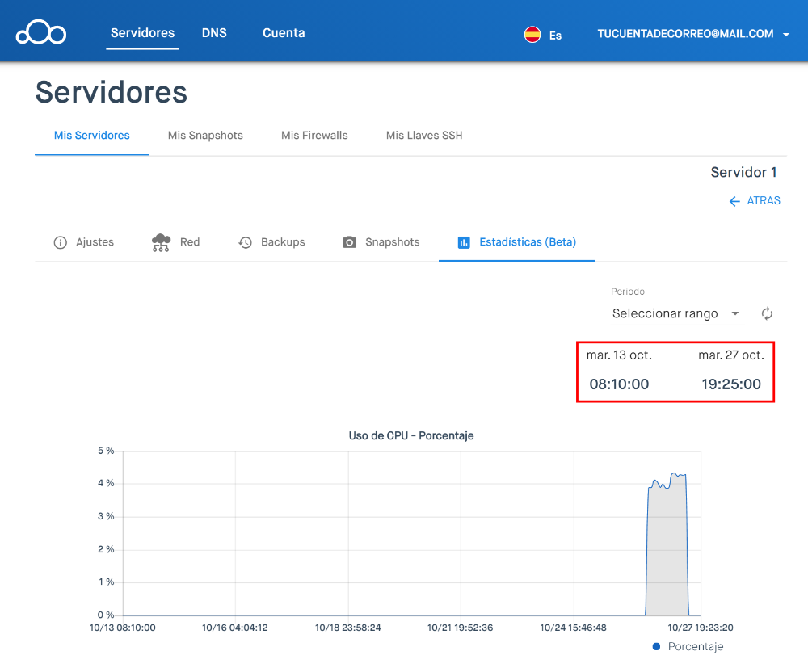Image resolution: width=808 pixels, height=672 pixels.
Task: Click the end time 19:25:00
Action: pyautogui.click(x=730, y=384)
